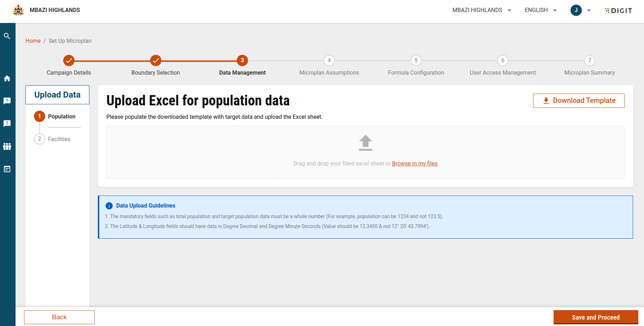The width and height of the screenshot is (644, 326).
Task: Open the ENGLISH language dropdown
Action: (540, 10)
